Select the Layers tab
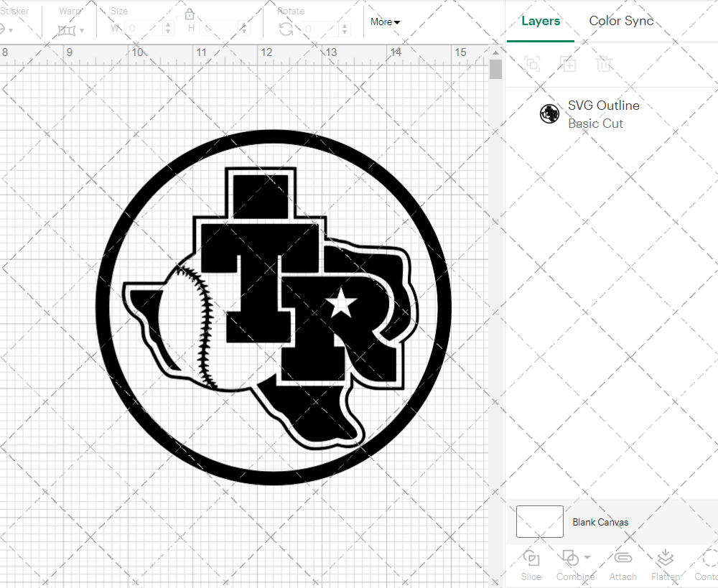Viewport: 718px width, 588px height. (x=541, y=21)
